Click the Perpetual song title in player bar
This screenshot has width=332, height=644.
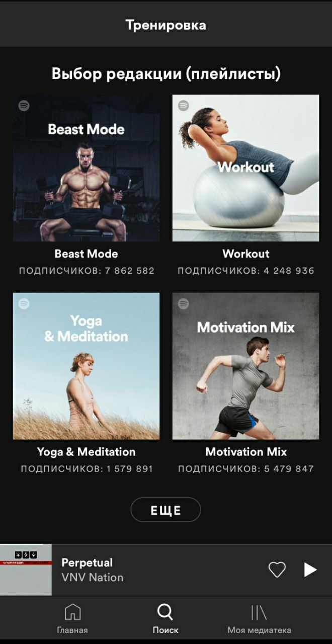point(87,562)
